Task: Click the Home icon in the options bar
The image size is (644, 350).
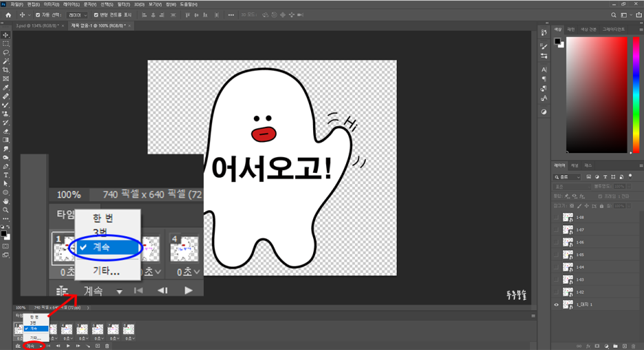Action: tap(8, 14)
